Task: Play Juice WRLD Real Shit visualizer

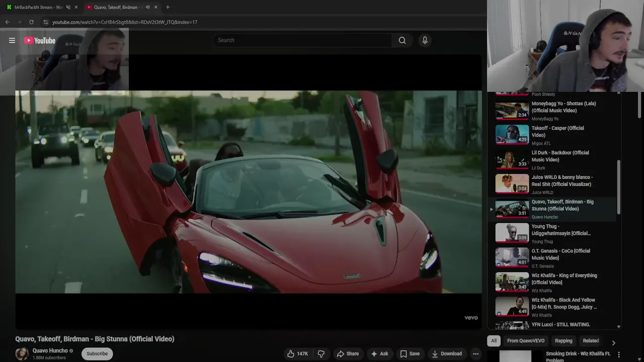Action: (x=562, y=181)
